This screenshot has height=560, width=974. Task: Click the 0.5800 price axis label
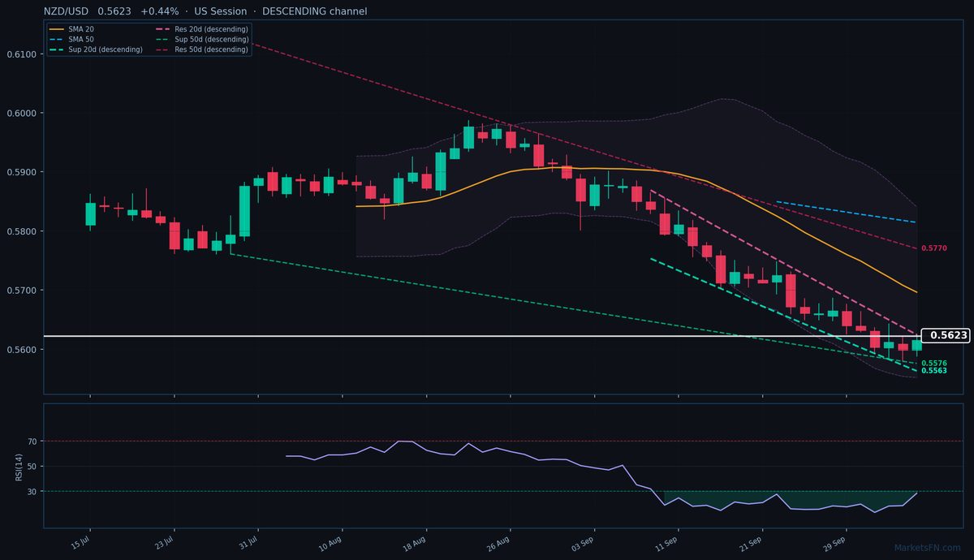pos(20,231)
